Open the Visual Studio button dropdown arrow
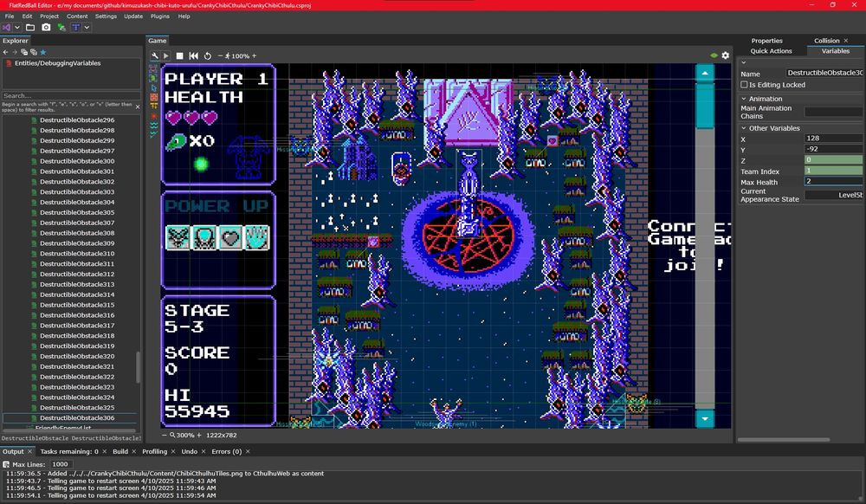Viewport: 866px width, 504px height. pos(17,27)
